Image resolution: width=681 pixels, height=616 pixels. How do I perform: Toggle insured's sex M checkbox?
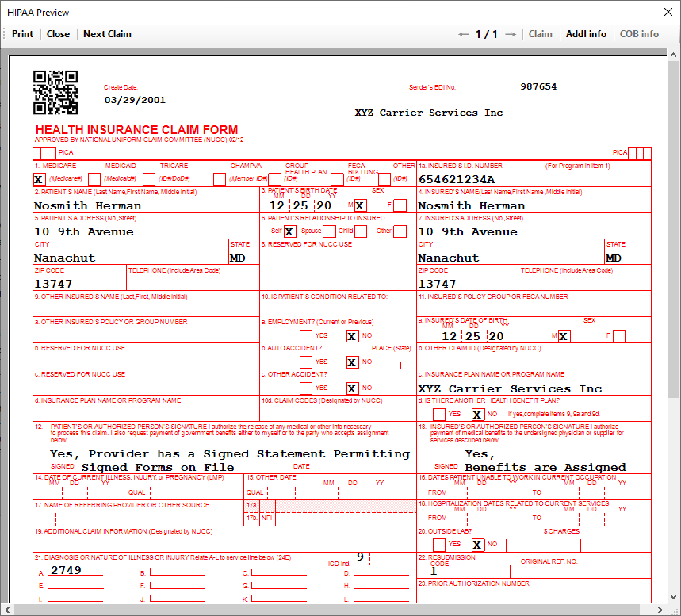(x=564, y=336)
